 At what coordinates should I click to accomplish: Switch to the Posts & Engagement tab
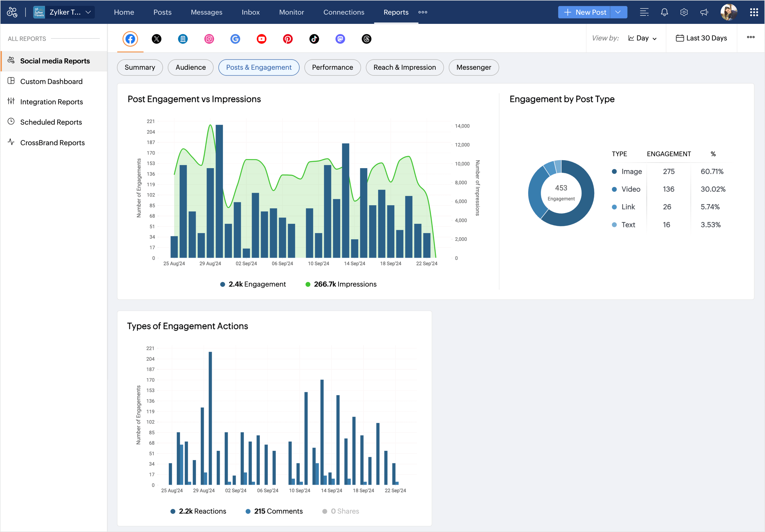(x=258, y=67)
